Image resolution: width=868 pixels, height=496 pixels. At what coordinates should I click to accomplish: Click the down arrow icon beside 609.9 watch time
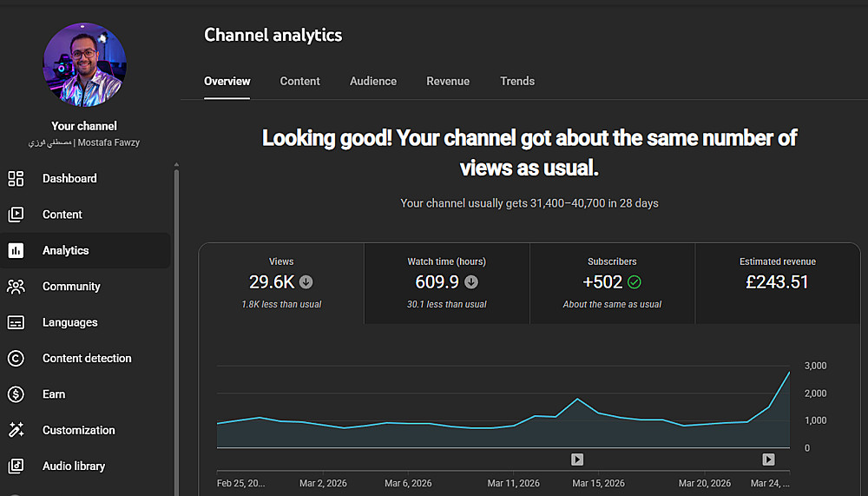(x=471, y=282)
